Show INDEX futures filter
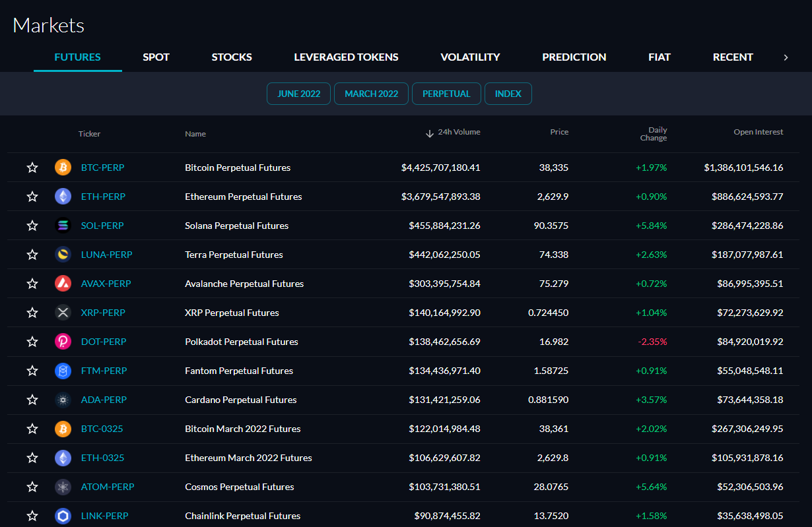The image size is (812, 527). 508,94
